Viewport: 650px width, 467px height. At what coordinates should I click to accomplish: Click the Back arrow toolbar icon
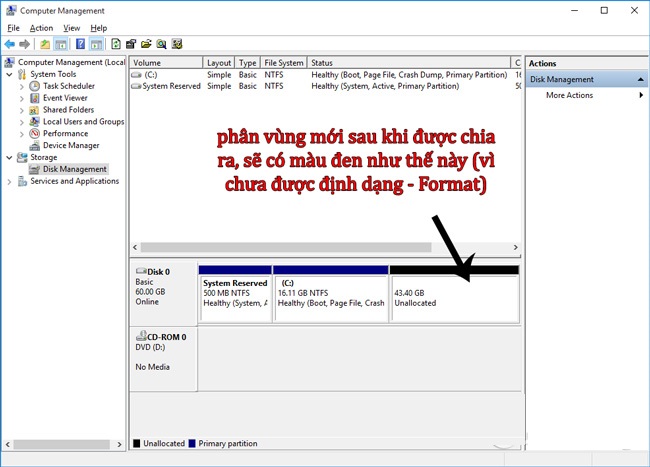point(10,44)
